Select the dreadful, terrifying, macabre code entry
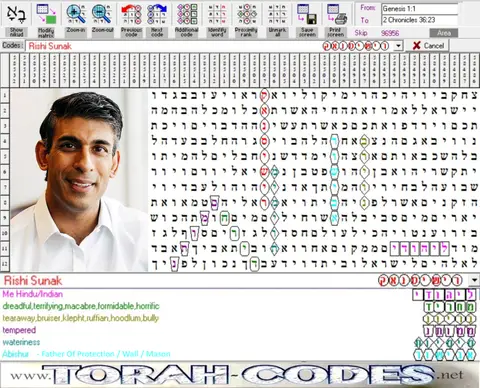 [x=81, y=306]
